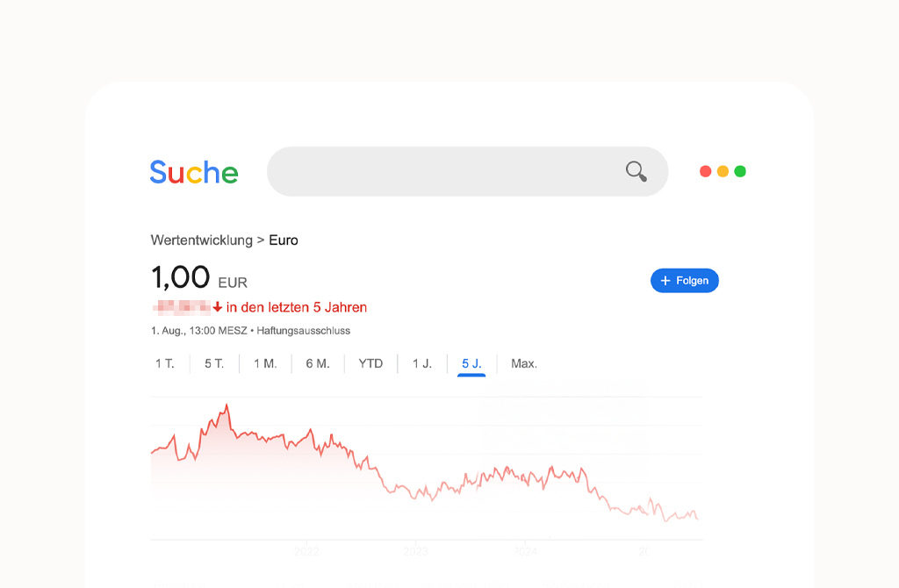Open the Haftungsausschluss disclaimer link
The image size is (899, 588).
(304, 331)
